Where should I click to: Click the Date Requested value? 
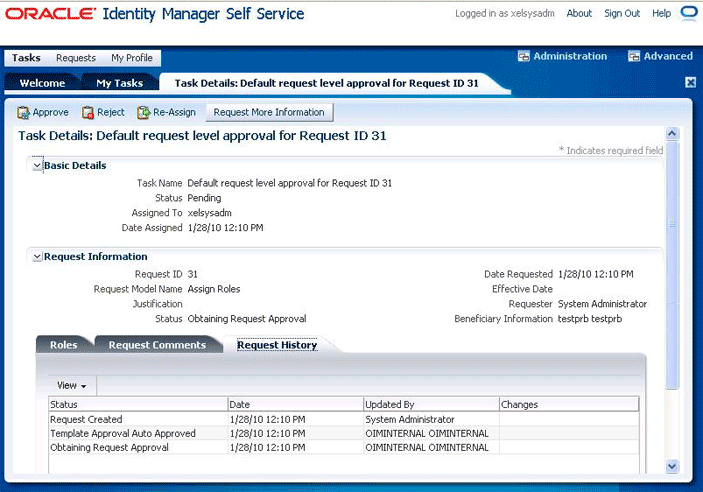tap(595, 274)
